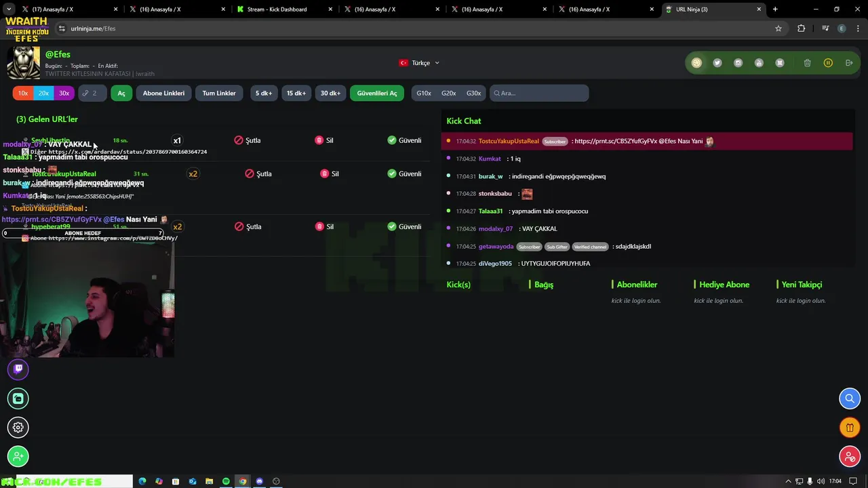868x488 pixels.
Task: Open Abone Linkleri filter
Action: (163, 93)
